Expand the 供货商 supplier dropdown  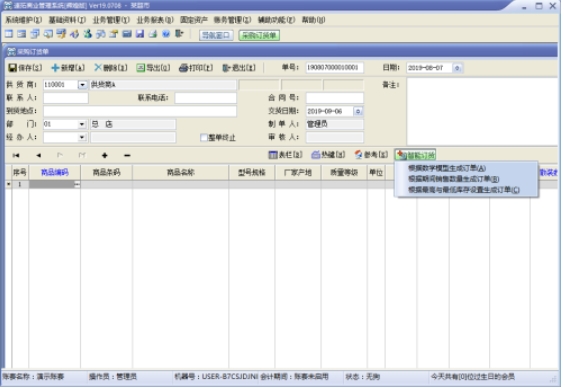pos(83,85)
